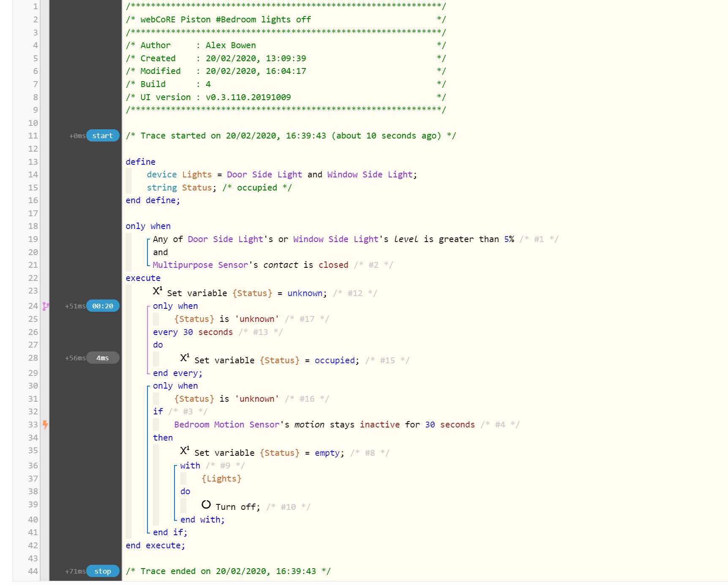Click the 'Author : Alex Bowen' comment
The width and height of the screenshot is (728, 588).
click(x=191, y=45)
